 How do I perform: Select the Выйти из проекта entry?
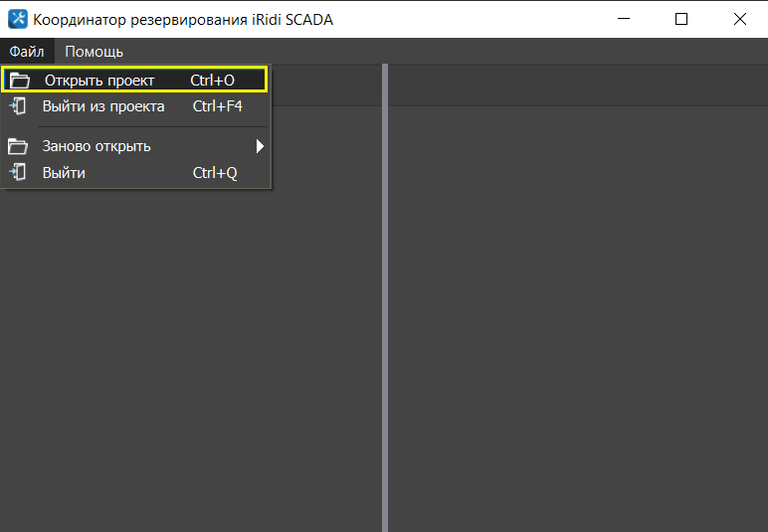pos(103,106)
